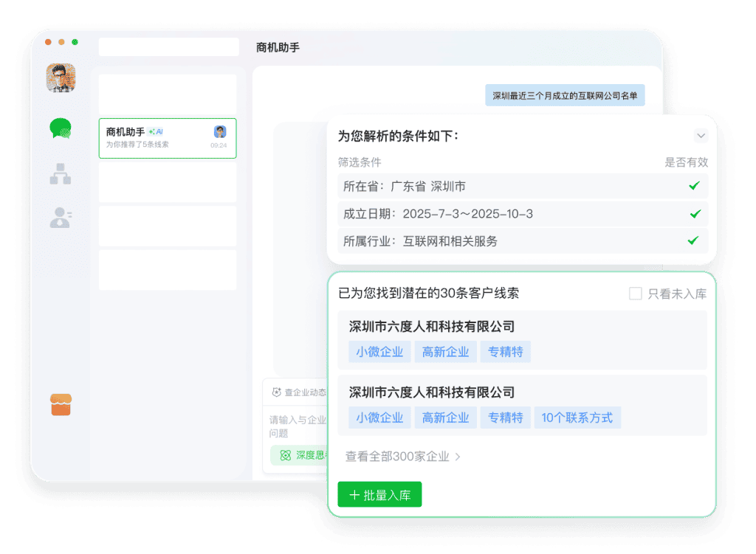Click the sent query message bubble
Image resolution: width=756 pixels, height=554 pixels.
click(565, 95)
